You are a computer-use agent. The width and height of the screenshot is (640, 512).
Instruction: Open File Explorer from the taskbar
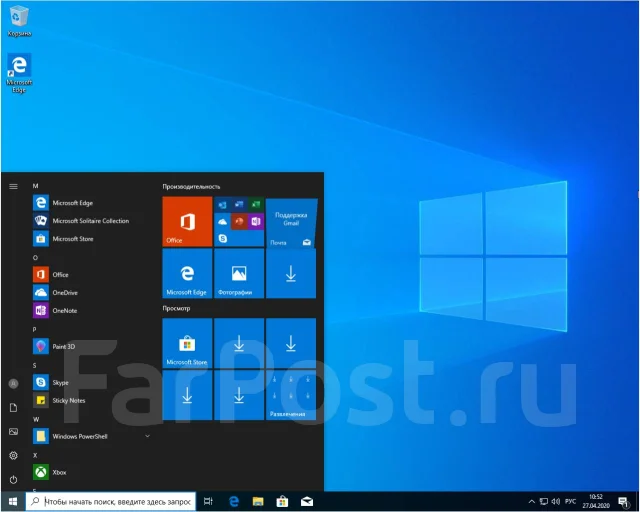(258, 502)
